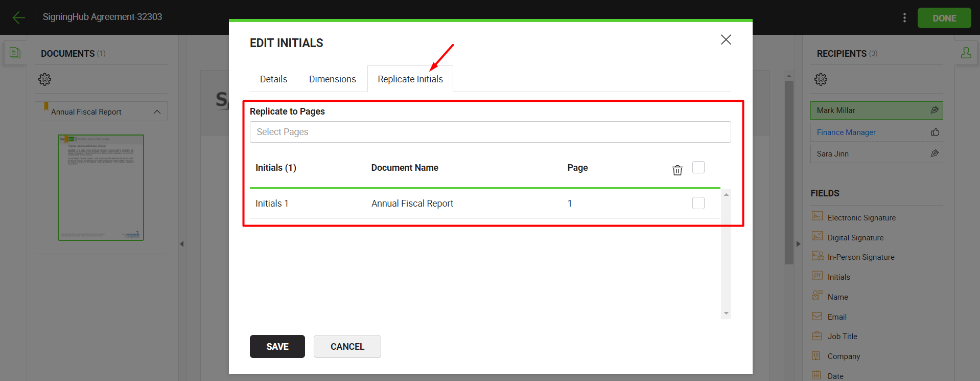
Task: Click the add recipient person icon
Action: point(966,53)
